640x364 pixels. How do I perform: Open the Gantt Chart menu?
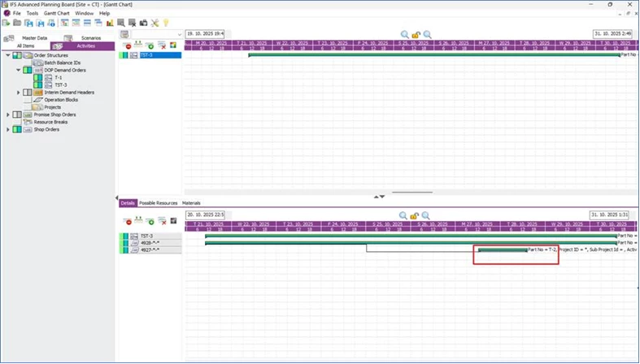coord(57,14)
